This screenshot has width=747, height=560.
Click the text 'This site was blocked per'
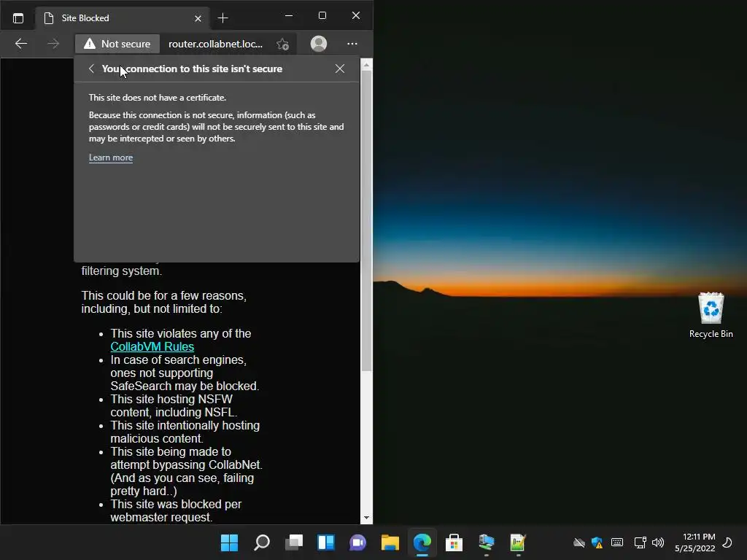[176, 505]
